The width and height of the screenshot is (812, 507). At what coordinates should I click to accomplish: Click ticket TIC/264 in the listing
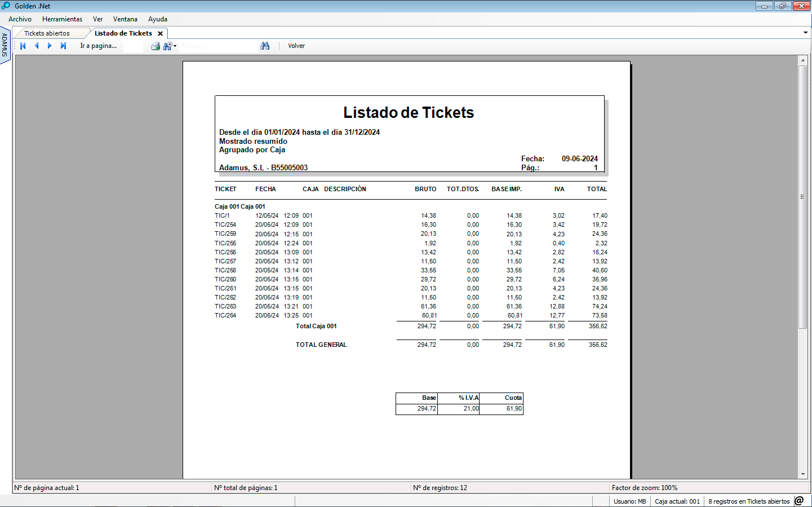pos(225,315)
